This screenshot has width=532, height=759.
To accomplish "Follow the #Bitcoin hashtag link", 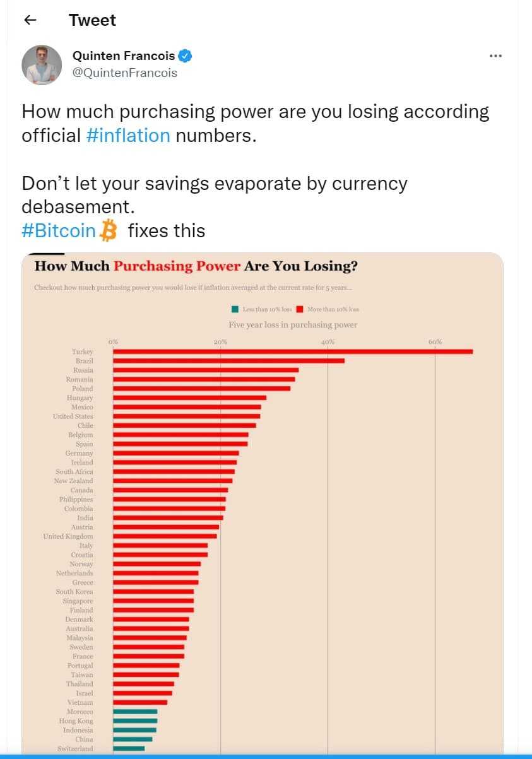I will pyautogui.click(x=58, y=231).
